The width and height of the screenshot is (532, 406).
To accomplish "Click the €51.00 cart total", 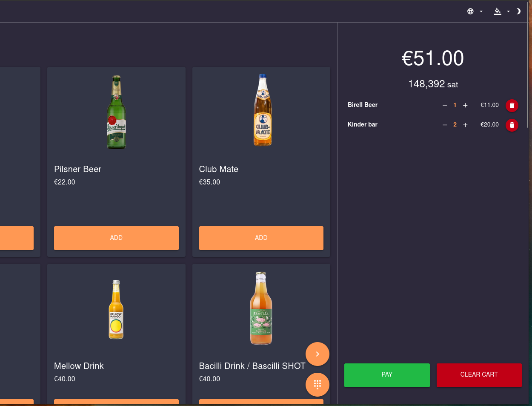I will click(x=433, y=58).
